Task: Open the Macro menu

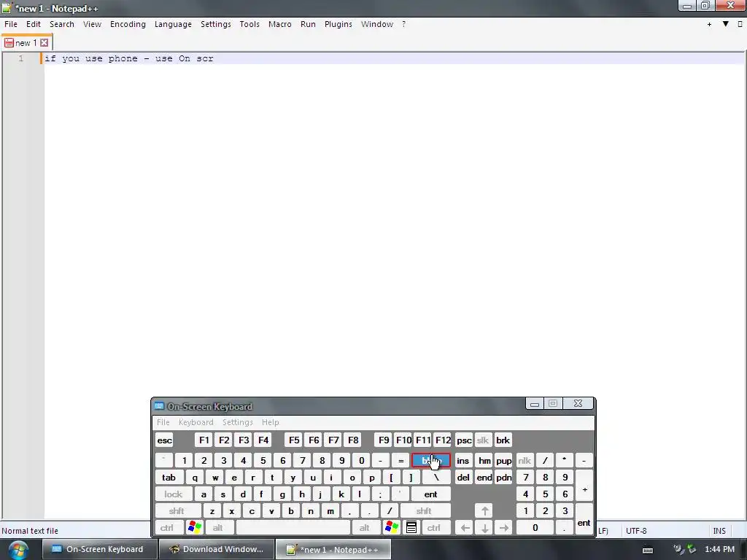Action: click(279, 24)
